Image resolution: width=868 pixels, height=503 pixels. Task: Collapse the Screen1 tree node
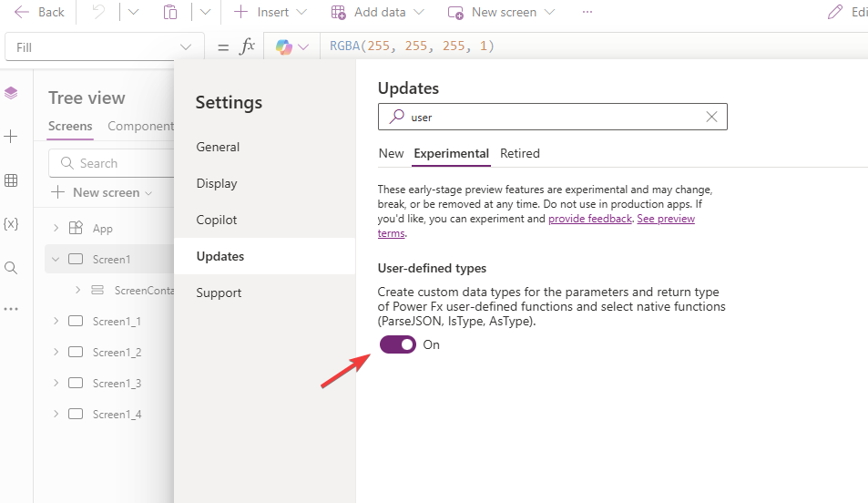[56, 260]
